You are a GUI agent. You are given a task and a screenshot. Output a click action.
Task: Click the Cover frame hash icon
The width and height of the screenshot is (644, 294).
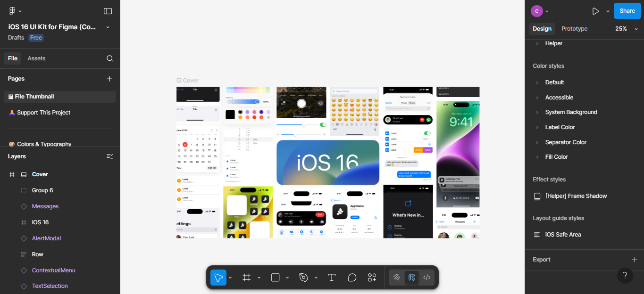(x=12, y=174)
